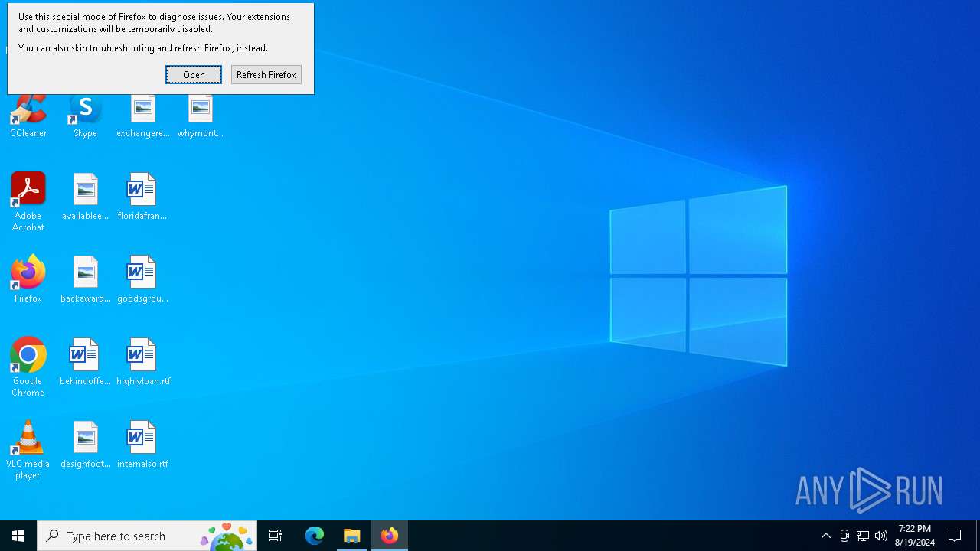Select the Adobe Acrobat desktop icon
Image resolution: width=980 pixels, height=551 pixels.
click(28, 202)
